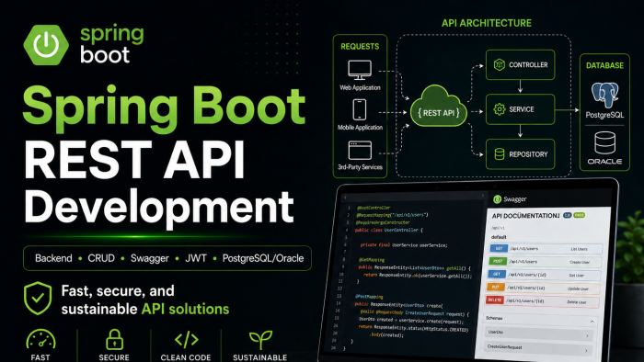Click the Secure padlock icon
Viewport: 644px width, 362px height.
[114, 339]
